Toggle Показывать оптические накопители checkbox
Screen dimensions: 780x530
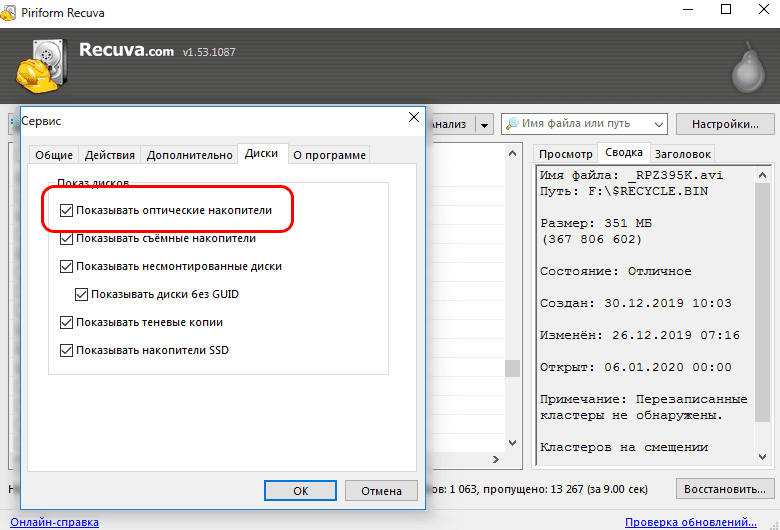click(66, 210)
